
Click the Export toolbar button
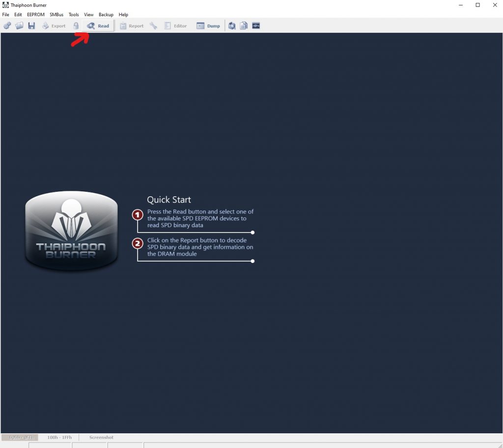coord(54,26)
